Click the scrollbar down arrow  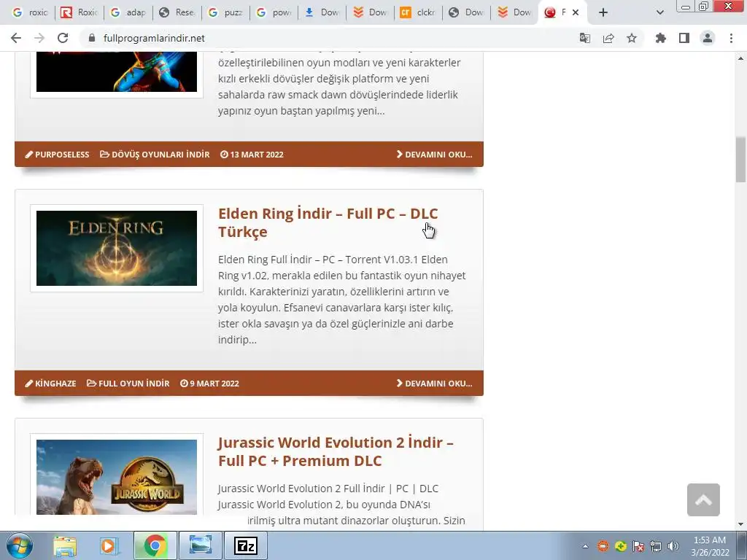point(740,524)
